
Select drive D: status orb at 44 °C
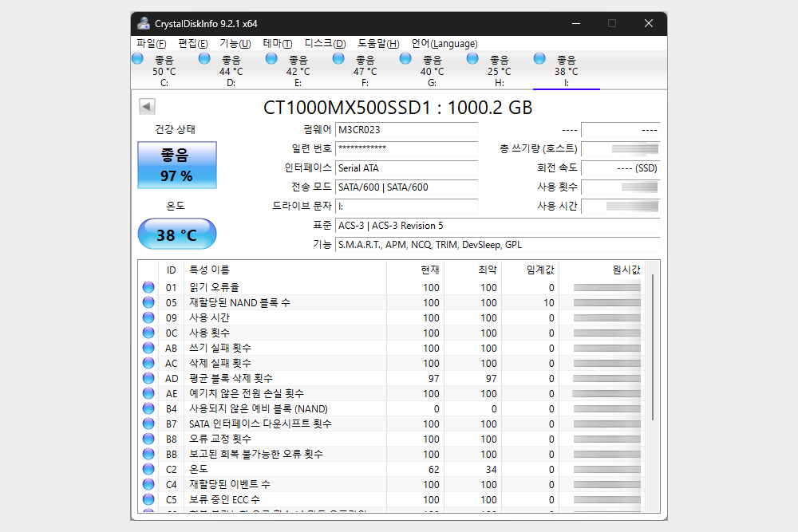click(204, 58)
